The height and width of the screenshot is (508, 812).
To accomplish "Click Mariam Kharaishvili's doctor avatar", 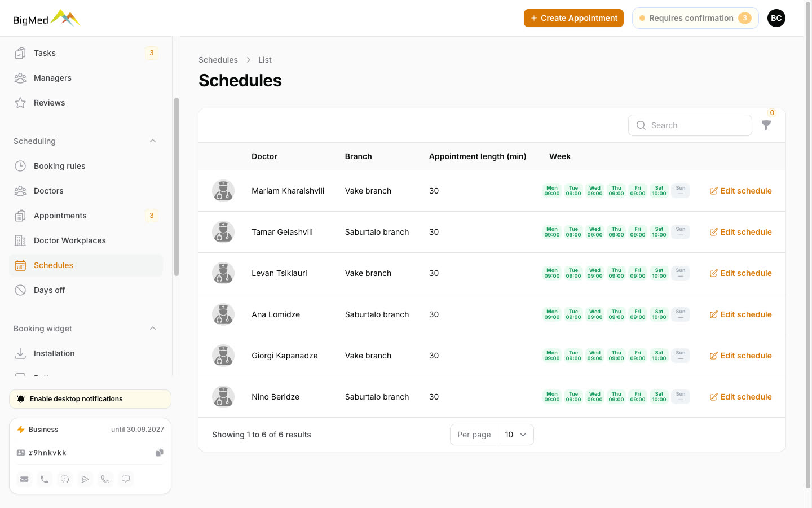I will [223, 191].
